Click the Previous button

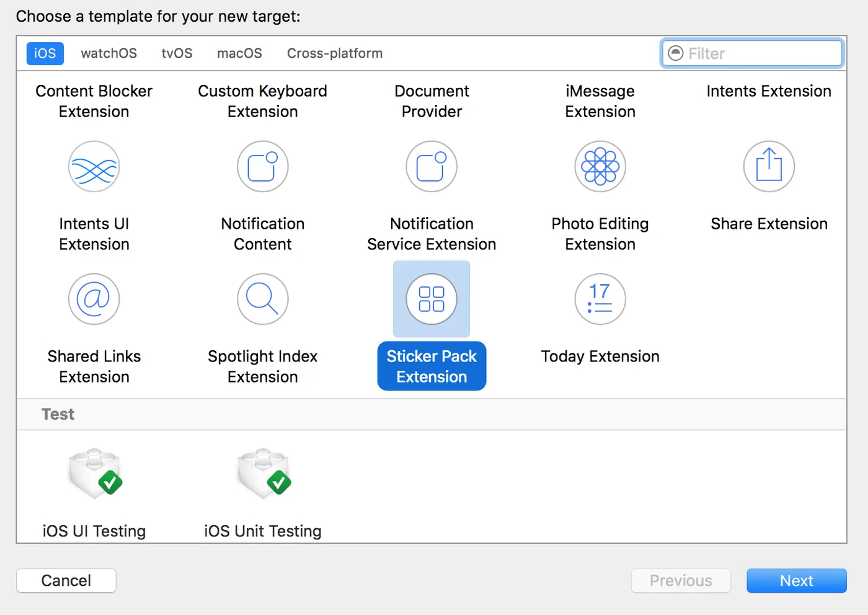point(681,581)
